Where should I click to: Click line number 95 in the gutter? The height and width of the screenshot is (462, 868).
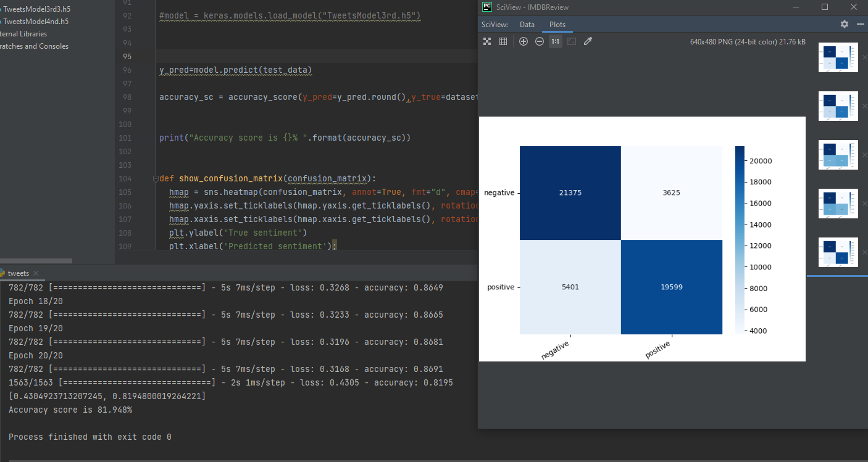pos(127,56)
